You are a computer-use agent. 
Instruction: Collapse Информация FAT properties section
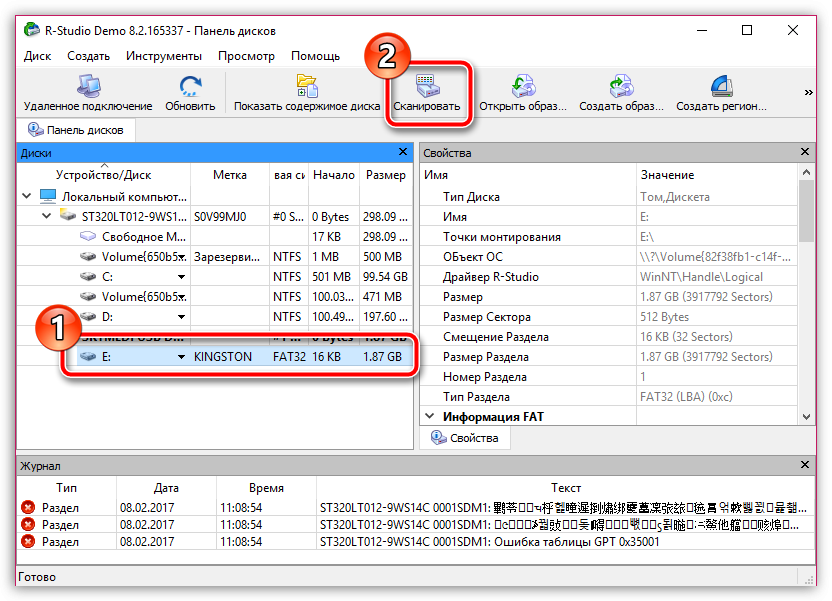[430, 416]
